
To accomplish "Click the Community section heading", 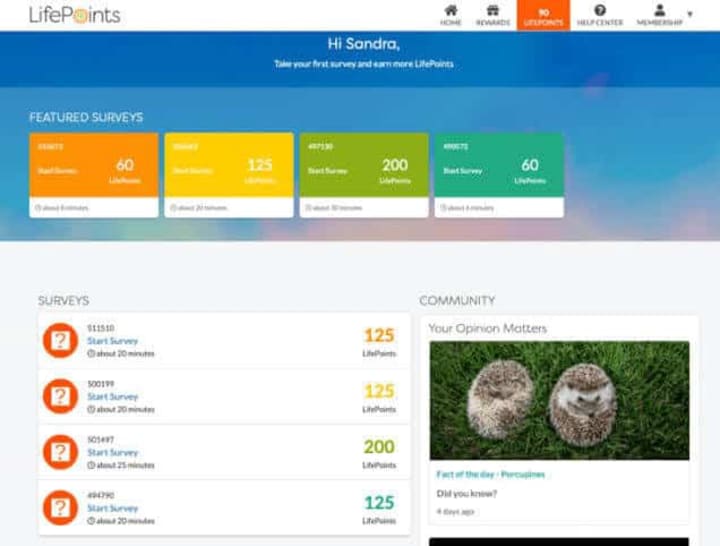I will click(457, 301).
